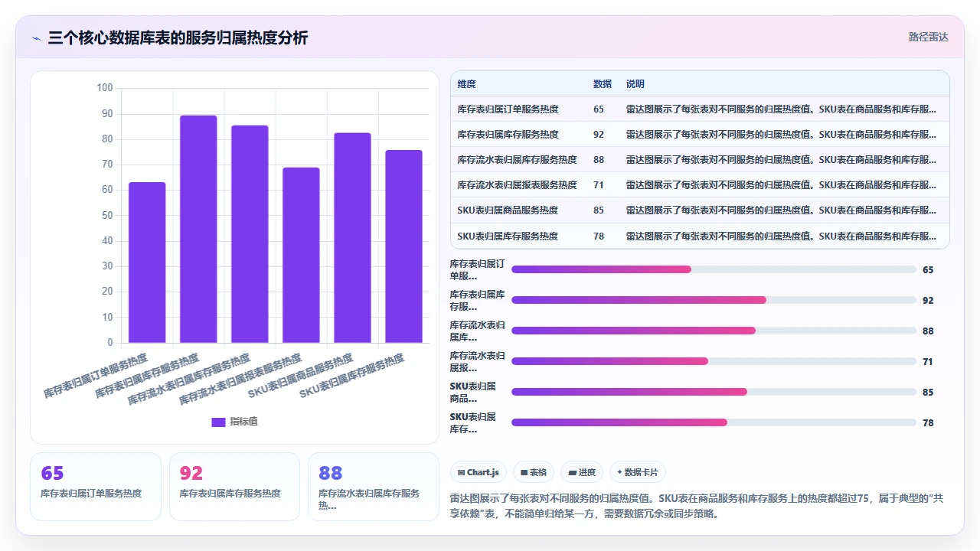Image resolution: width=980 pixels, height=551 pixels.
Task: Toggle the 指标值 legend swatch
Action: click(218, 422)
